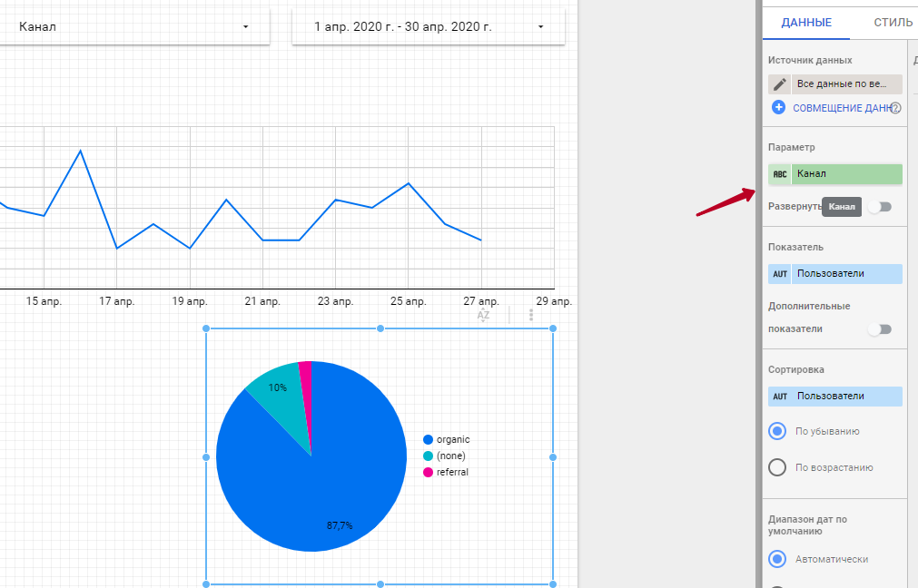Switch to the ДАННЫЕ tab
Screen dimensions: 918x588
coord(805,23)
